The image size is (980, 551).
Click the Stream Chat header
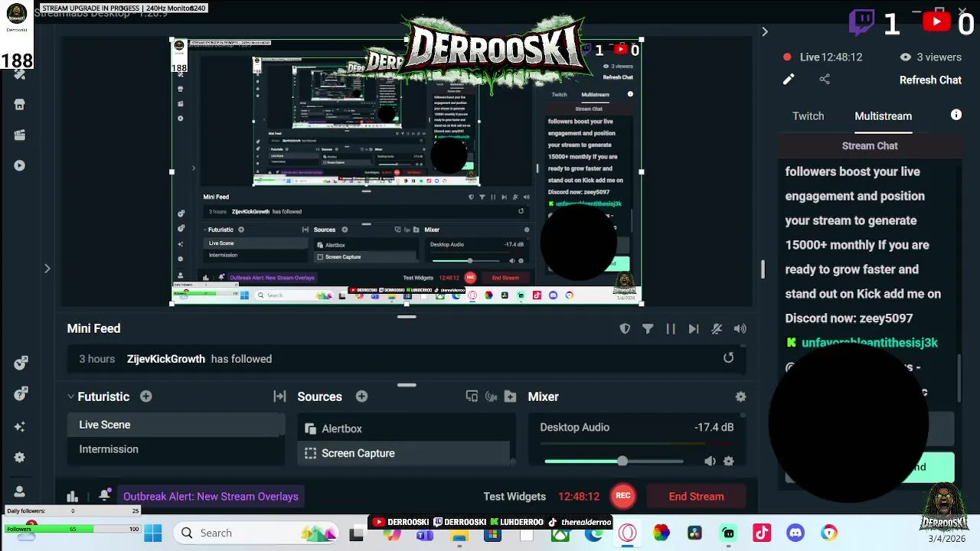click(x=870, y=145)
